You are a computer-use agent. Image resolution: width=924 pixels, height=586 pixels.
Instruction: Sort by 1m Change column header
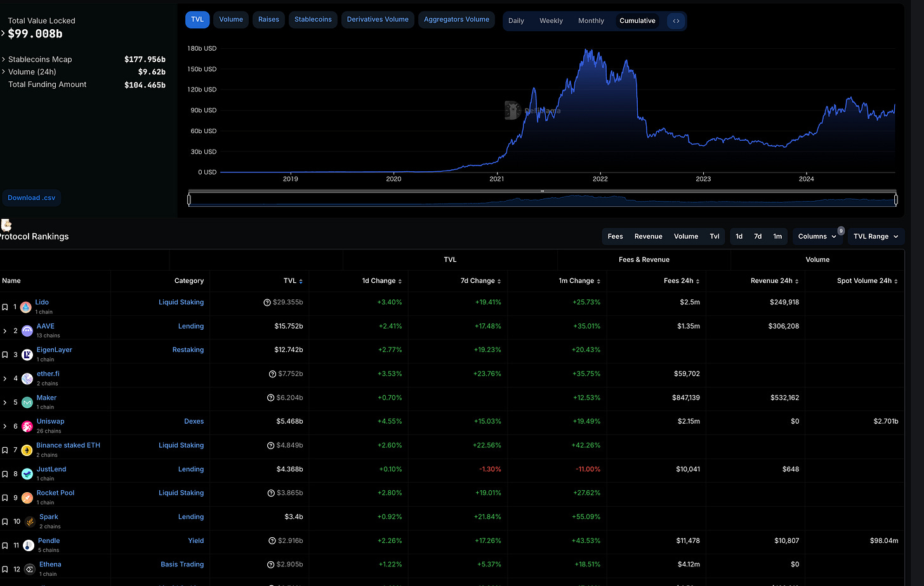pyautogui.click(x=581, y=281)
